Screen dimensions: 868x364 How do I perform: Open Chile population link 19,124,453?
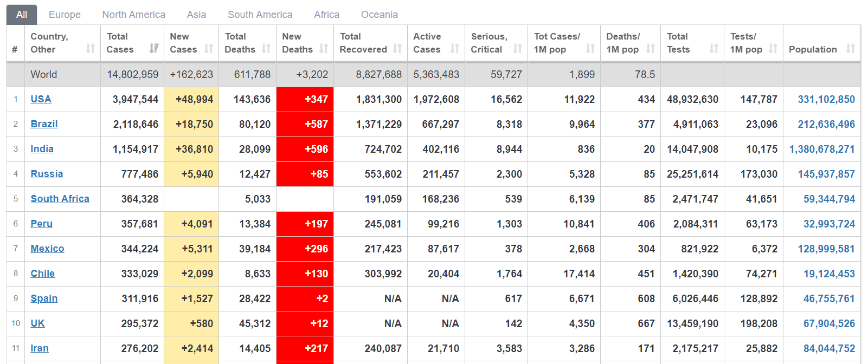(829, 274)
